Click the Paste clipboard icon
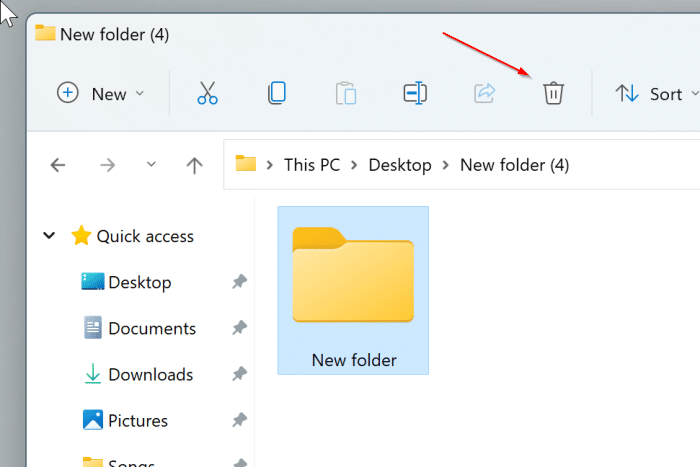The height and width of the screenshot is (467, 700). point(346,93)
